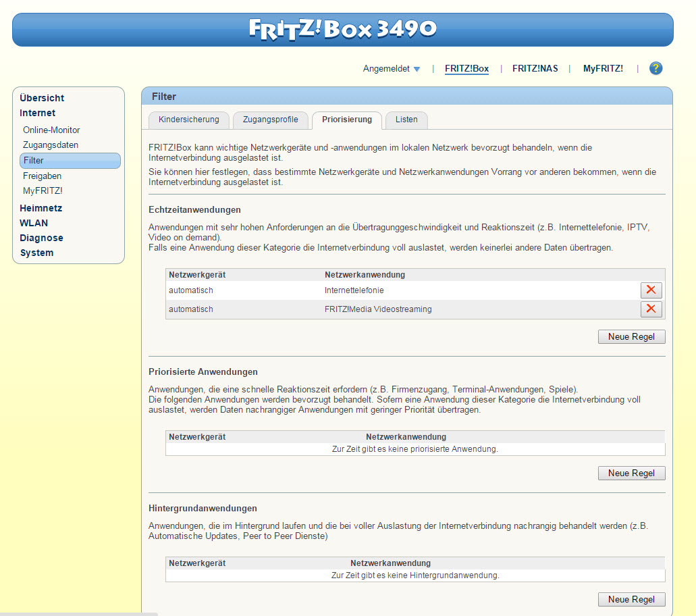Add new rule for Priorisierte Anwendungen

[x=631, y=473]
